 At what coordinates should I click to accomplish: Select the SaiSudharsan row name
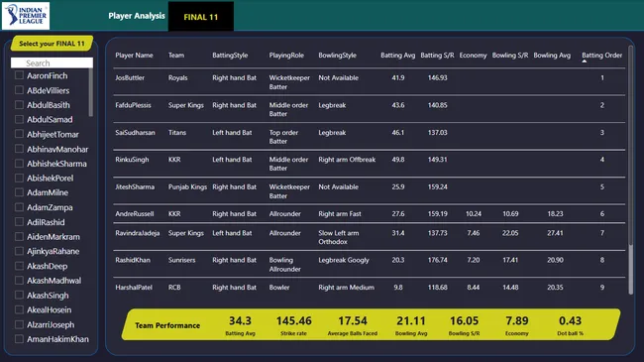[x=135, y=133]
